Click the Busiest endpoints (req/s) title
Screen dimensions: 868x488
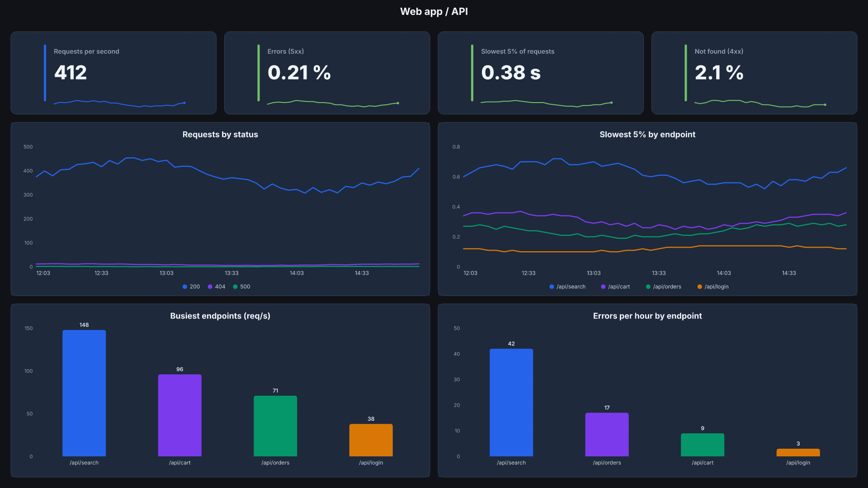click(220, 316)
